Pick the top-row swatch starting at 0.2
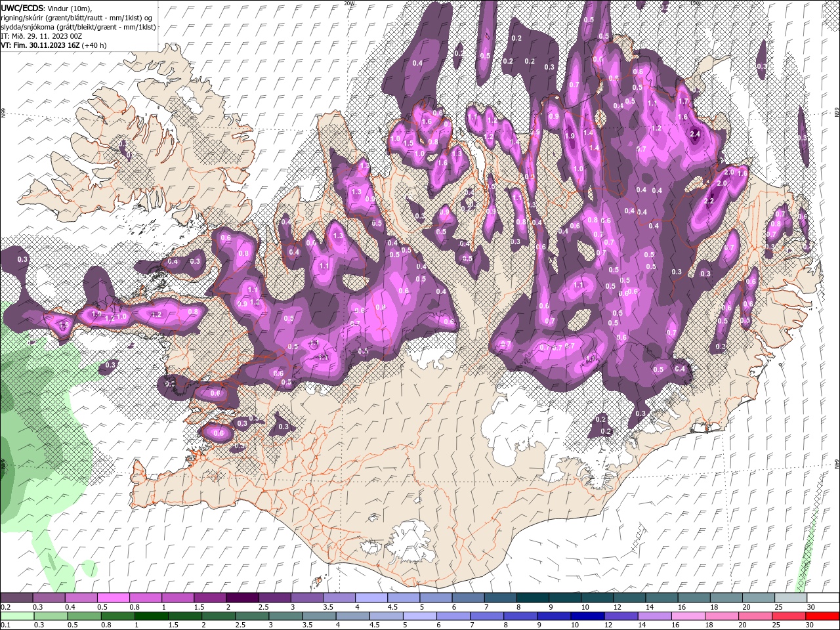This screenshot has height=630, width=840. (16, 598)
